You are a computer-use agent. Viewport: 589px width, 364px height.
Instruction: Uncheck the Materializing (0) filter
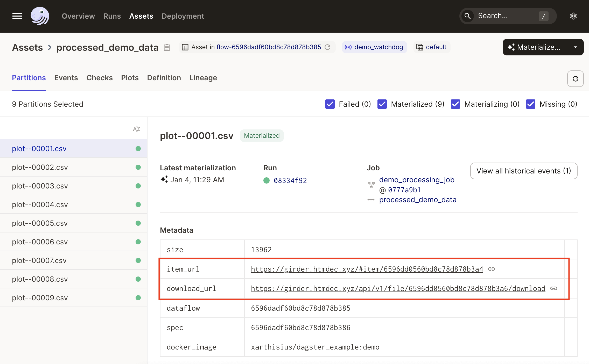point(455,104)
